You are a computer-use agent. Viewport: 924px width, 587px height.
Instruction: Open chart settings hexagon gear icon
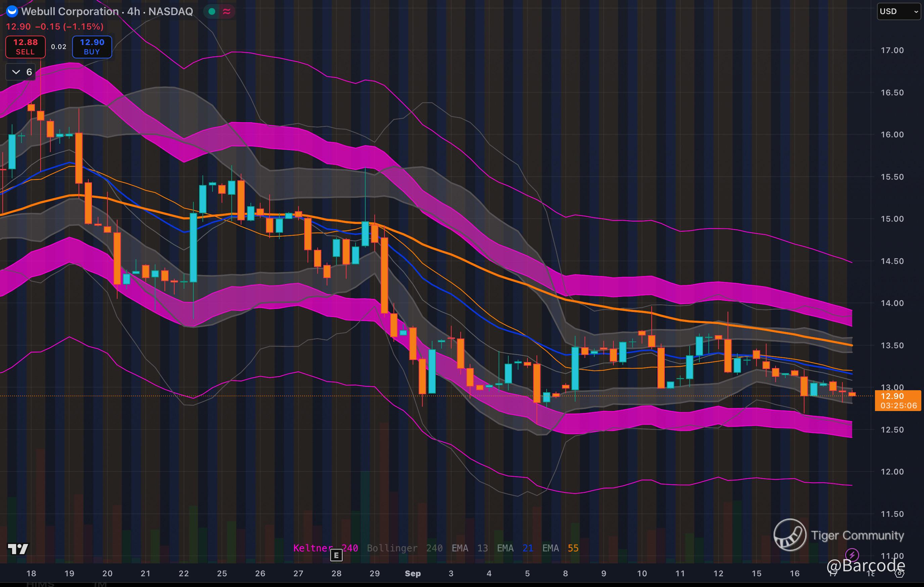coord(899,573)
